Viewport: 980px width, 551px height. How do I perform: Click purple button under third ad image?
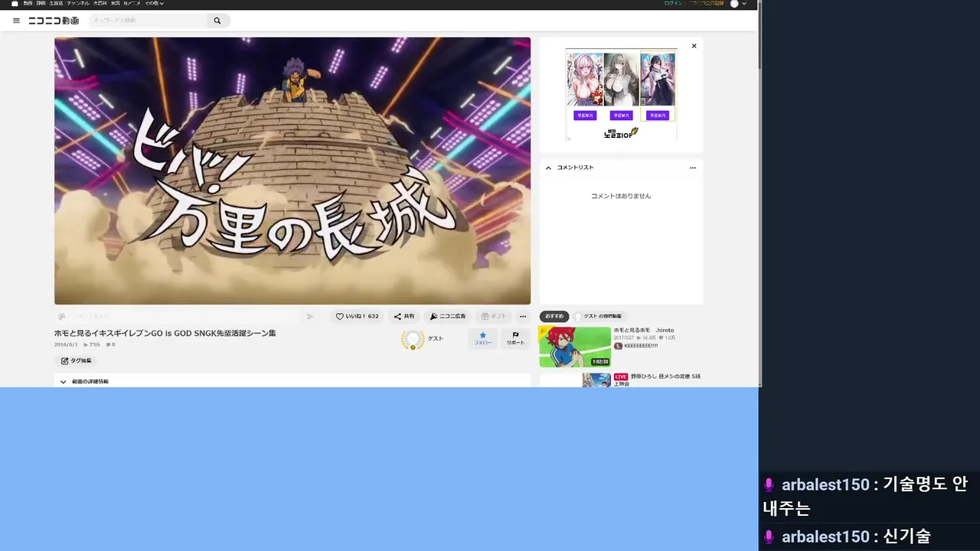coord(657,116)
